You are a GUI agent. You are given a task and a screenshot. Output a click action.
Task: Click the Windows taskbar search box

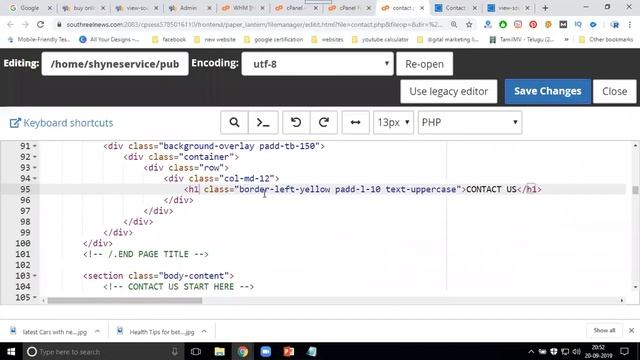[102, 351]
